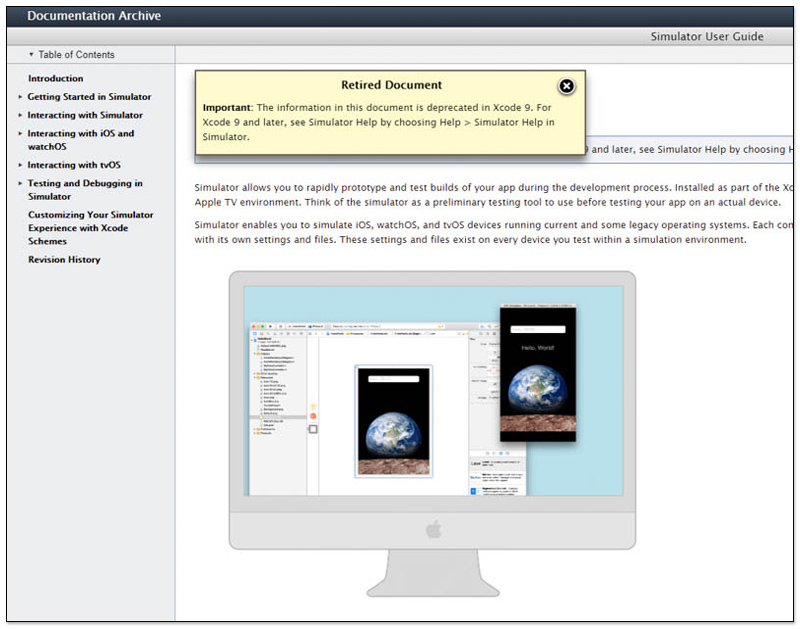Open Interacting with tvOS page
Image resolution: width=800 pixels, height=629 pixels.
74,165
